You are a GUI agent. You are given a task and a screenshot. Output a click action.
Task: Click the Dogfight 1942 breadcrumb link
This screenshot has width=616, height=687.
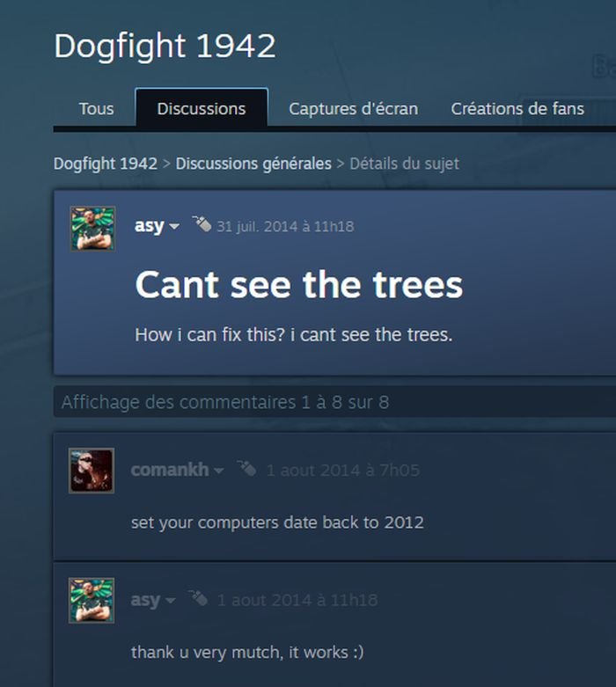pos(106,164)
